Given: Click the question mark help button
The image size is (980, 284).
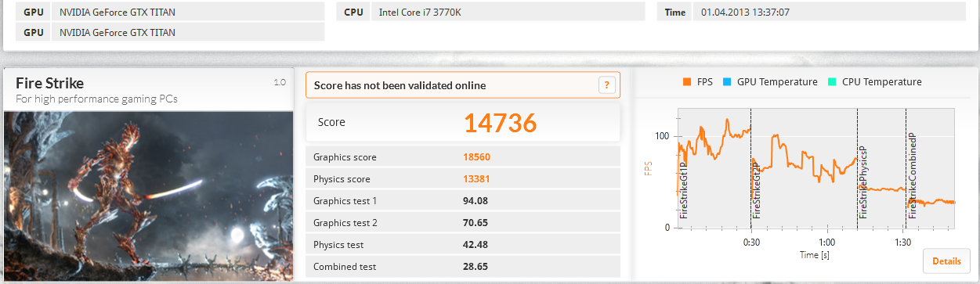Looking at the screenshot, I should point(606,85).
